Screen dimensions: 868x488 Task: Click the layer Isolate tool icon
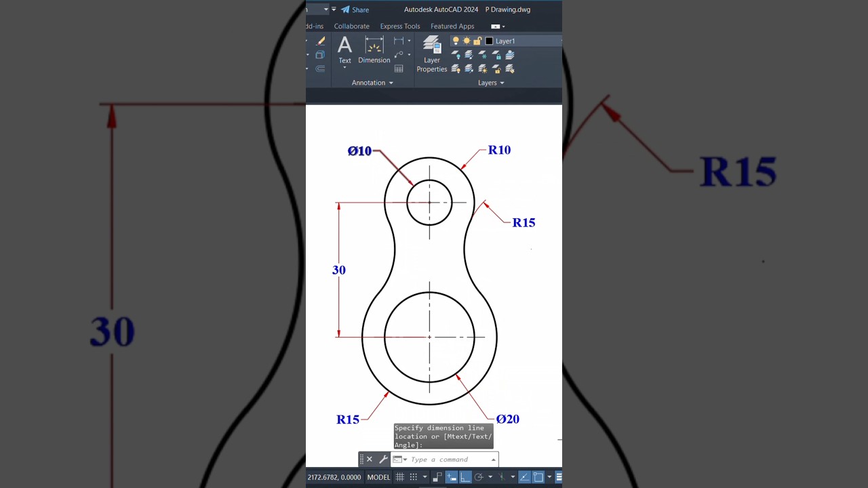coord(469,55)
